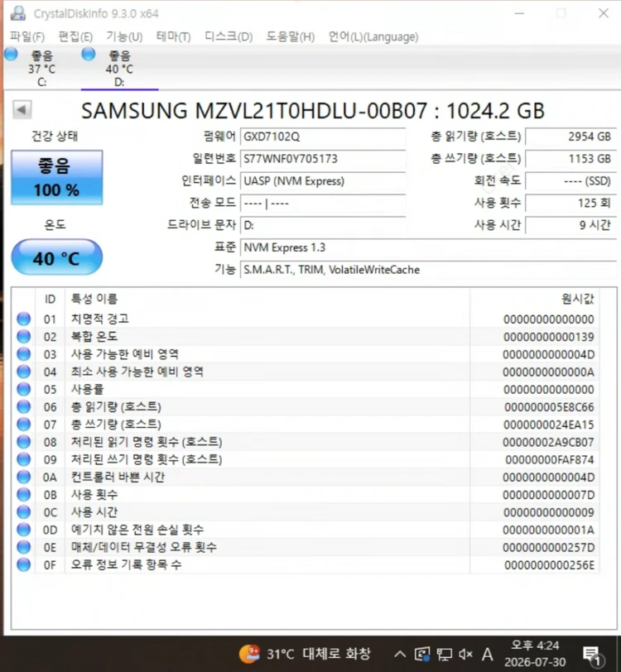Open the 기능(U) menu
This screenshot has height=672, width=621.
click(124, 37)
